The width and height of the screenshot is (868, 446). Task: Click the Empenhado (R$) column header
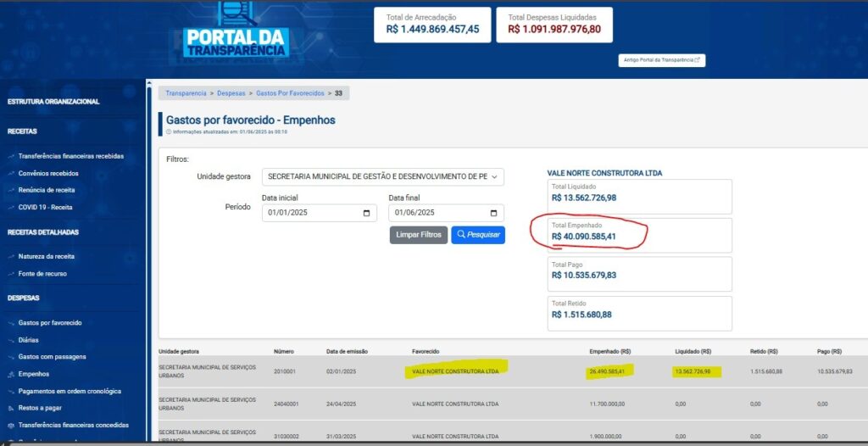(610, 352)
